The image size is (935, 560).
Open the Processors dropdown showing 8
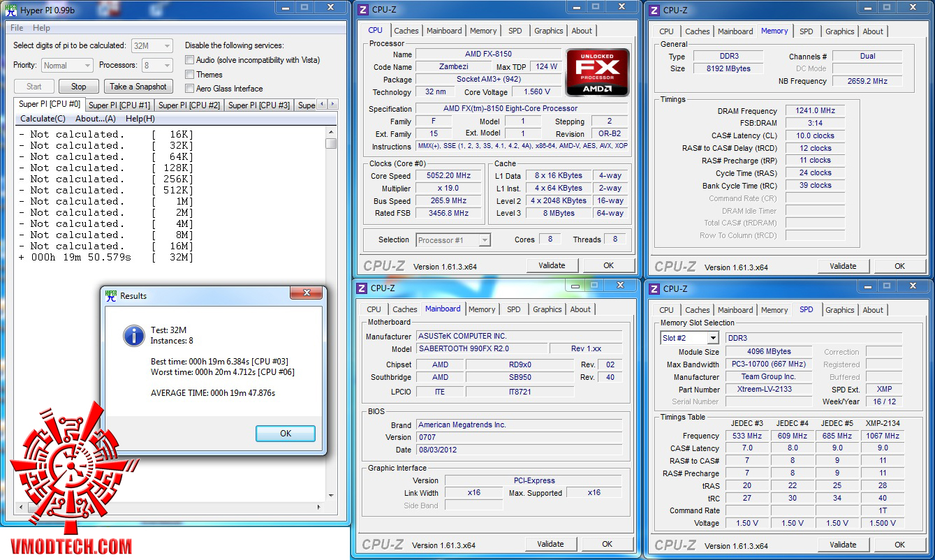(157, 66)
